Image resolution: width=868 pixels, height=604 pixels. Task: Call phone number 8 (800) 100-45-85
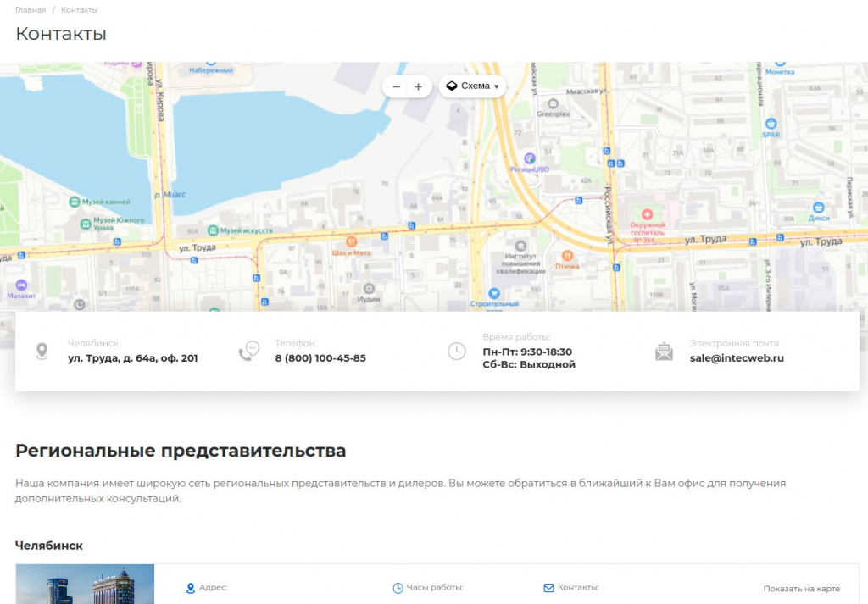click(320, 358)
